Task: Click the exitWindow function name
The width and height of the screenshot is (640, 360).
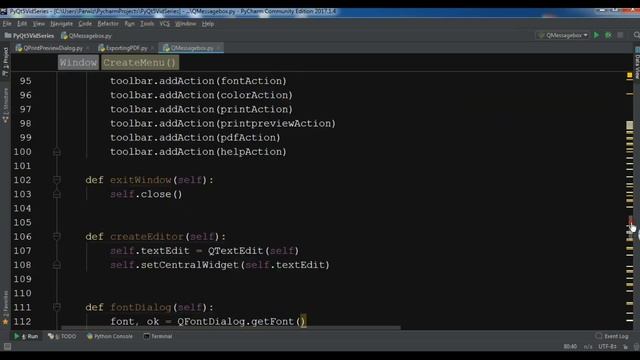Action: 140,180
